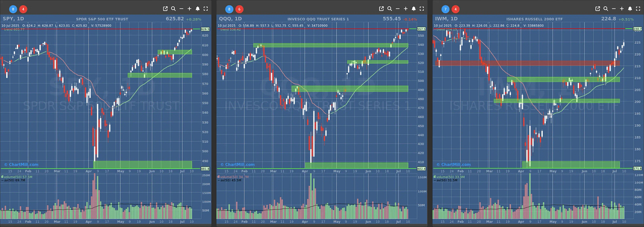Click QQQ price tag 557.5 on axis

pos(421,29)
